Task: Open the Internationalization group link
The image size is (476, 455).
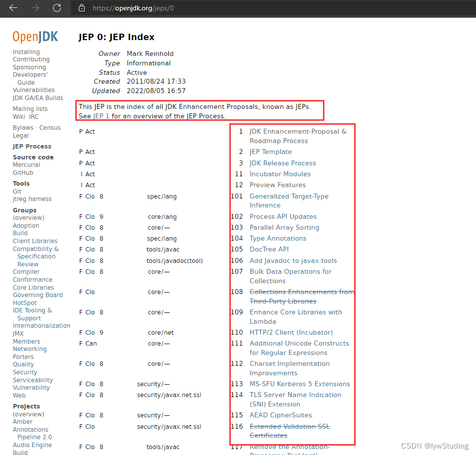Action: pos(41,326)
